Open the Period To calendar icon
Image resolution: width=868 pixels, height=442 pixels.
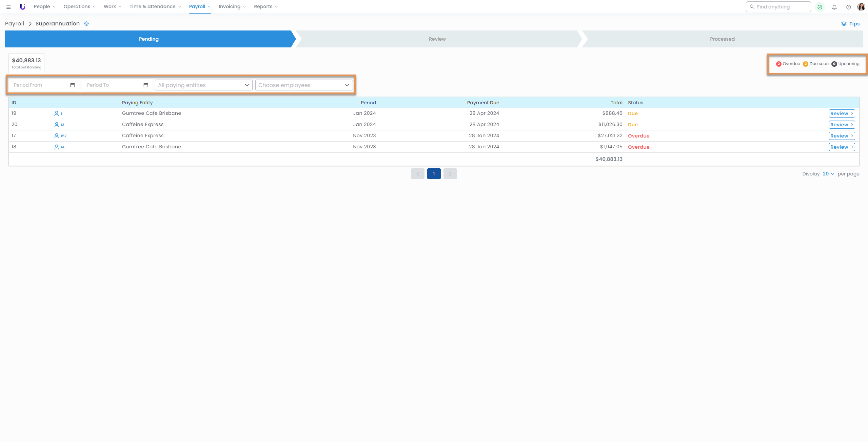pos(146,85)
